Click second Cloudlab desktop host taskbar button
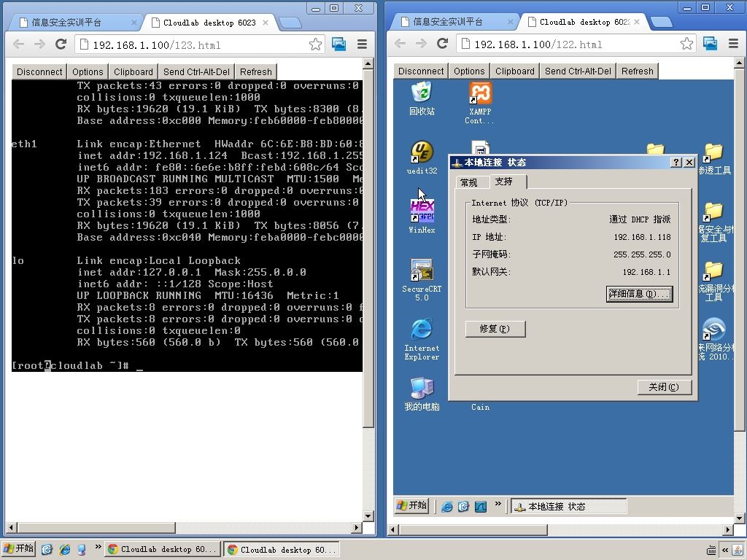The image size is (747, 560). pyautogui.click(x=282, y=550)
